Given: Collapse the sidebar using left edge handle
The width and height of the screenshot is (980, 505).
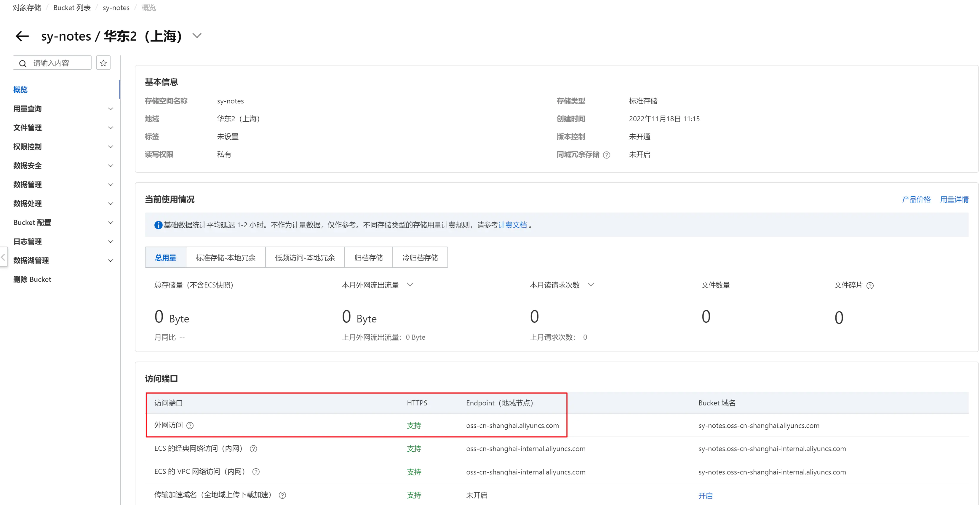Looking at the screenshot, I should [4, 257].
